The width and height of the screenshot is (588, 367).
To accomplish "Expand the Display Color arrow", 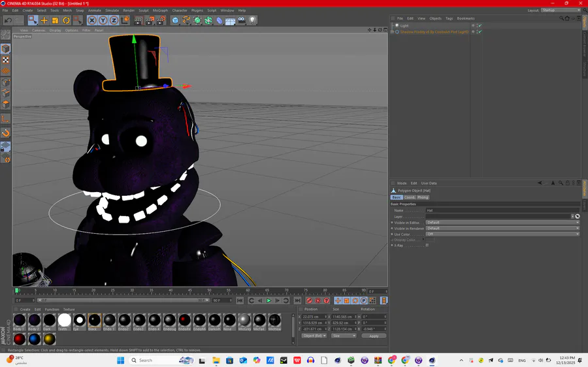I will click(x=423, y=240).
